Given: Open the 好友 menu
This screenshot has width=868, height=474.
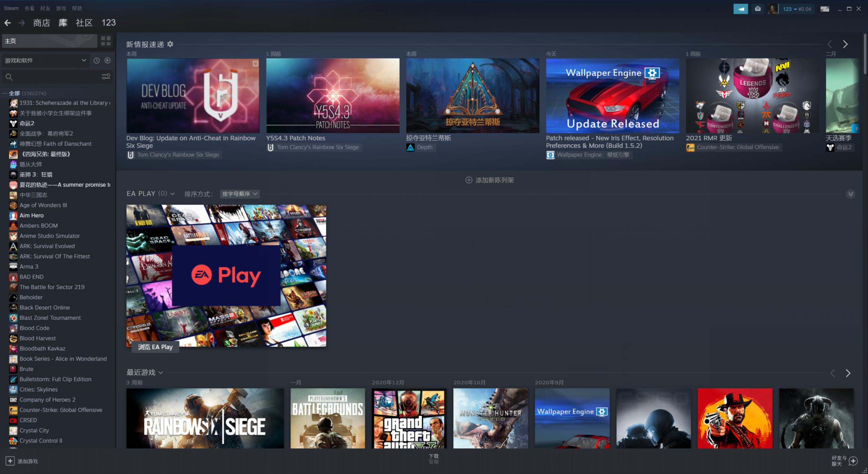Looking at the screenshot, I should click(x=45, y=8).
